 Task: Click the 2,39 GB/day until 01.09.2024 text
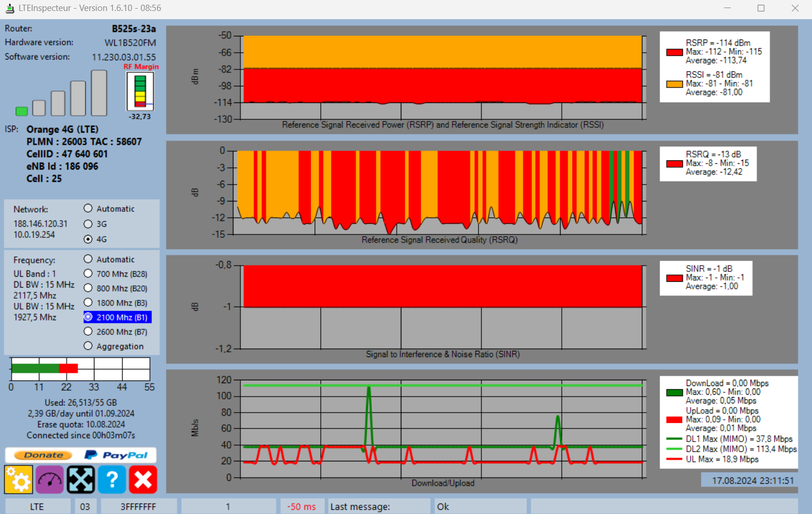(81, 413)
